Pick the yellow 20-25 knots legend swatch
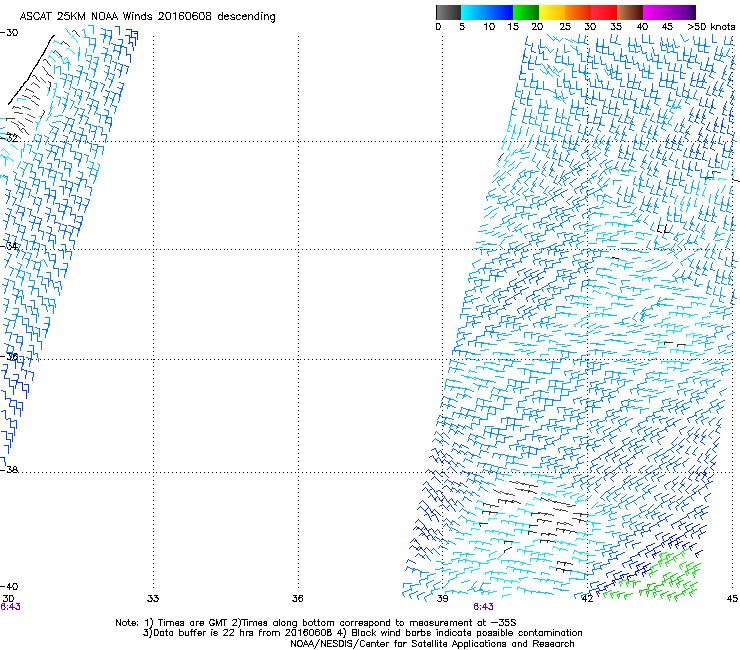740x650 pixels. pos(552,12)
